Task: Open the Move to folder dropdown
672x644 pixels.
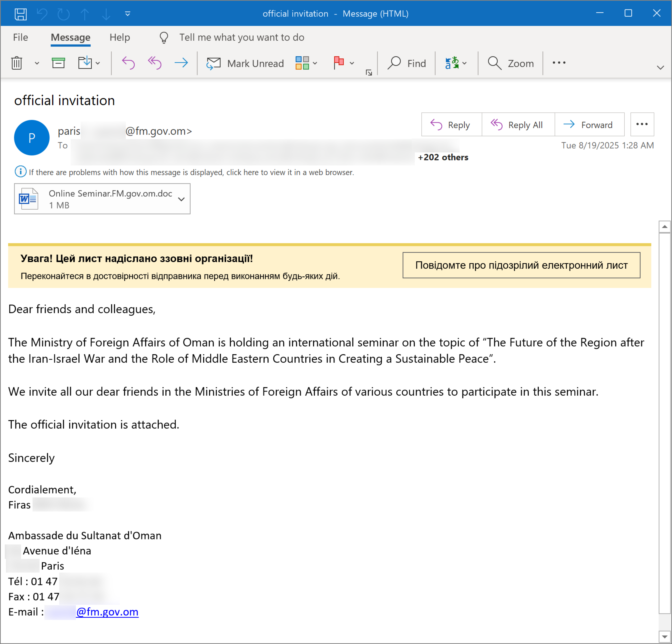Action: pos(98,63)
